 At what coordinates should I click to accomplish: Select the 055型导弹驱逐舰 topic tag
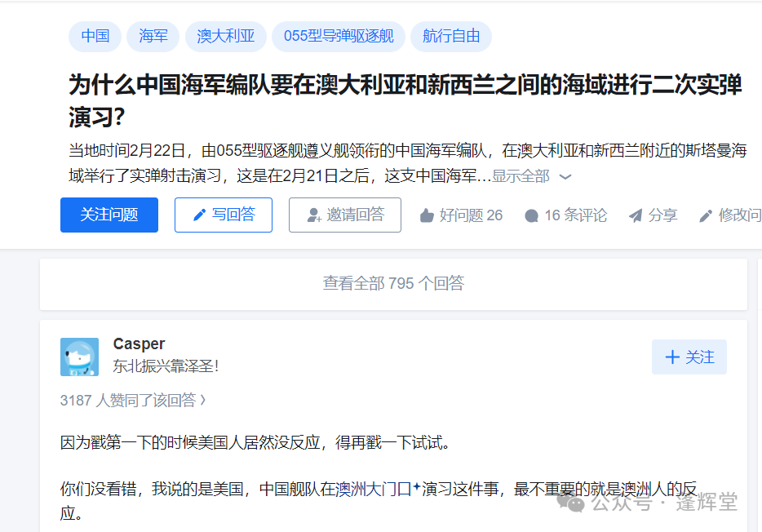pyautogui.click(x=339, y=37)
